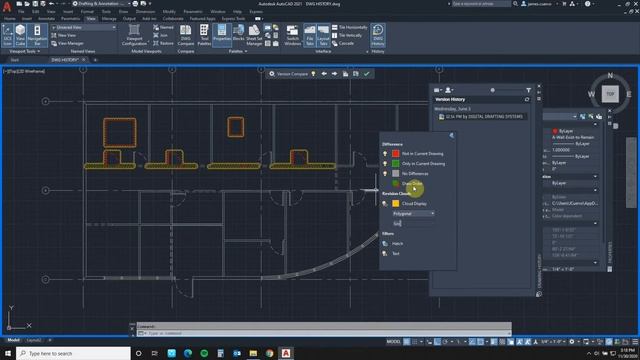Change the Cloud Display yellow swatch

(396, 203)
